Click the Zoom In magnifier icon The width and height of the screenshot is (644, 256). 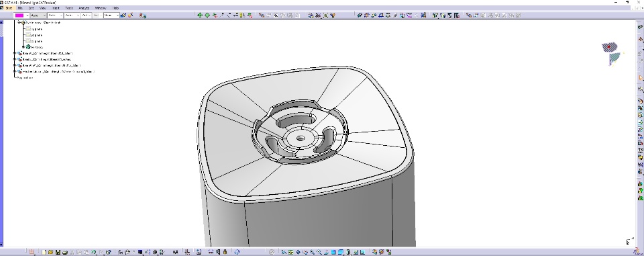pyautogui.click(x=312, y=252)
